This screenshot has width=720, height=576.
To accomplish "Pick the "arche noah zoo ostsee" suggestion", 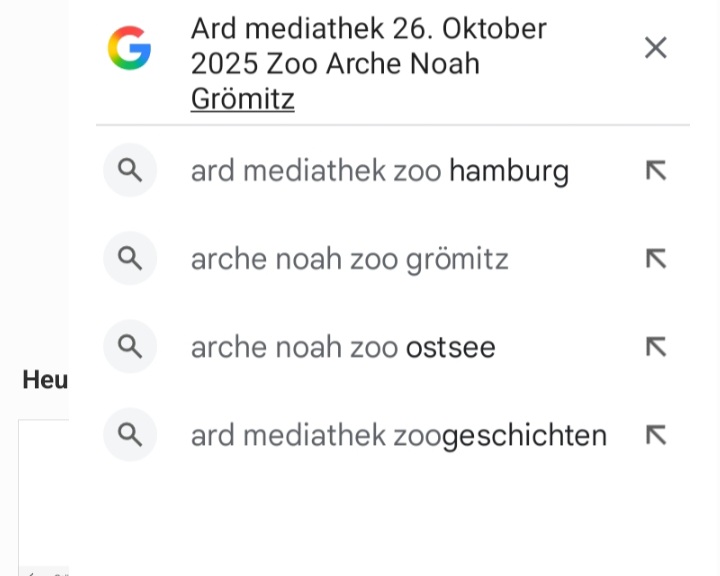I will (x=343, y=347).
